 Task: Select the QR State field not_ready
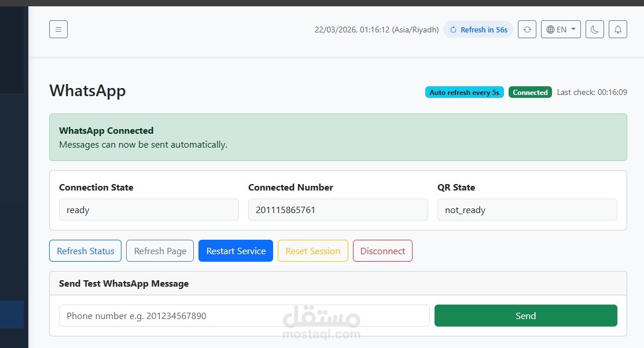527,210
